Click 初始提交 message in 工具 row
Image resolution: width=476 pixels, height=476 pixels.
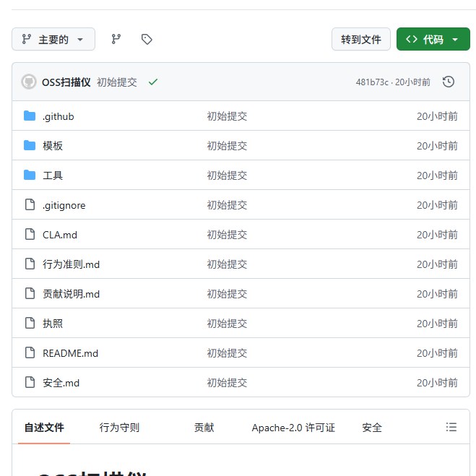[227, 176]
